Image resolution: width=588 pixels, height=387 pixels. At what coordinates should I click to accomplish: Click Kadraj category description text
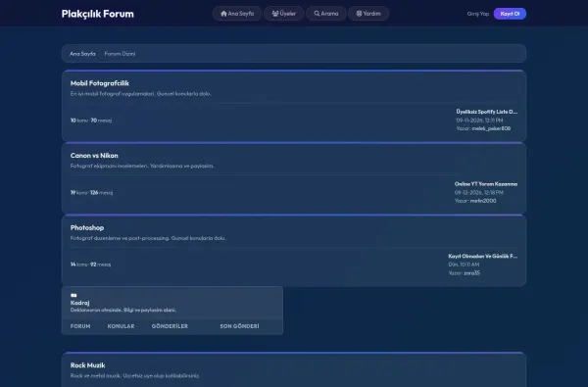123,311
